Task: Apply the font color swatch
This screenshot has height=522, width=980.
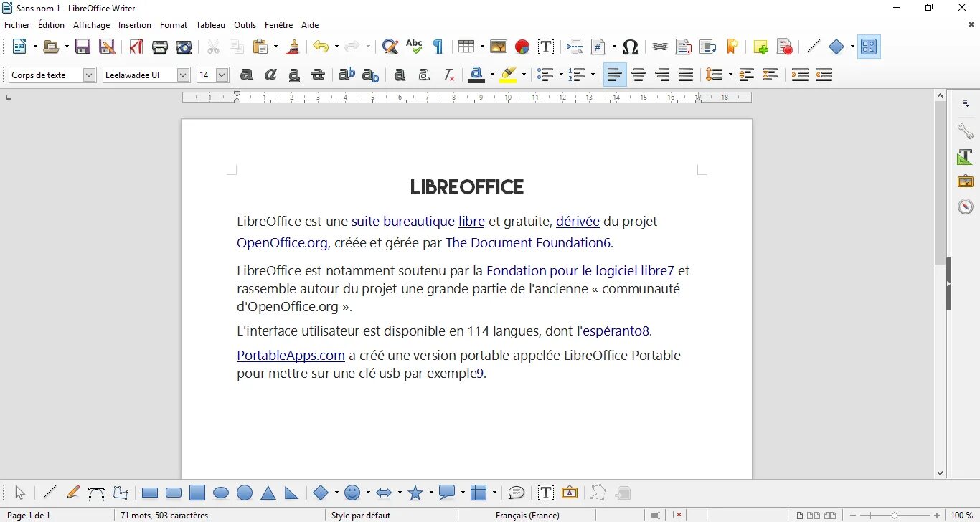Action: pyautogui.click(x=476, y=75)
